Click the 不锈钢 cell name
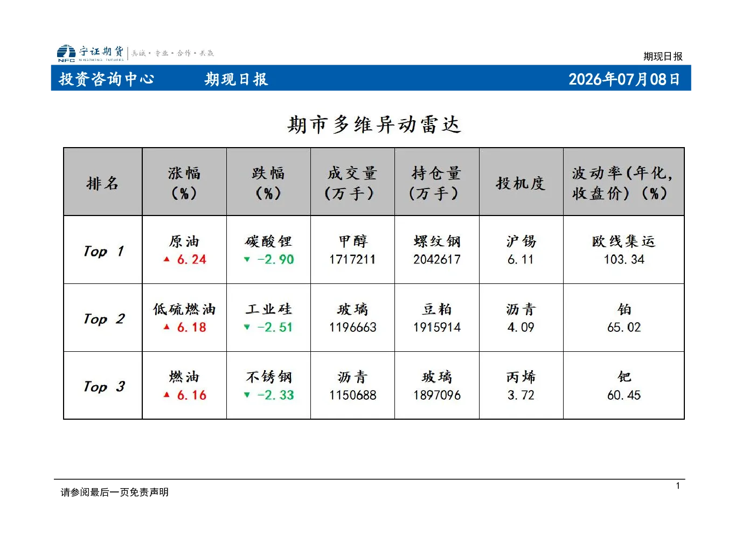The width and height of the screenshot is (756, 535). tap(268, 377)
